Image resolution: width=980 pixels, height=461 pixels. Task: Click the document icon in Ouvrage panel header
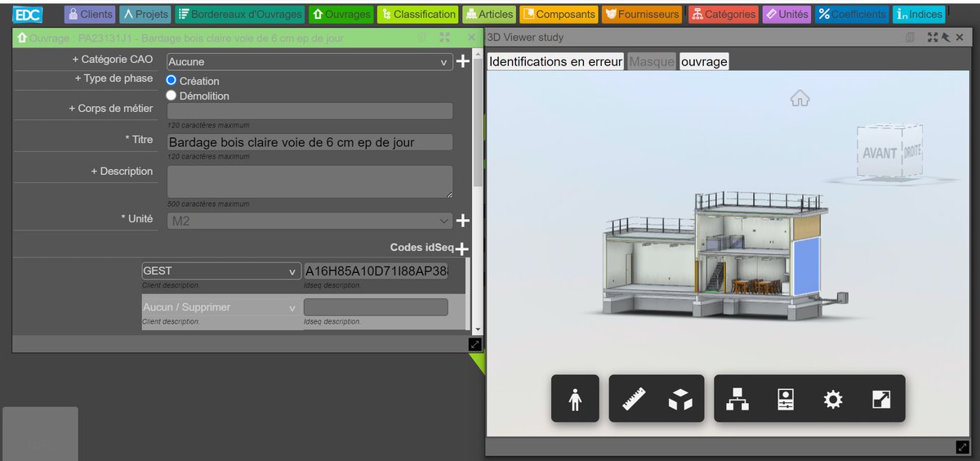pos(422,38)
